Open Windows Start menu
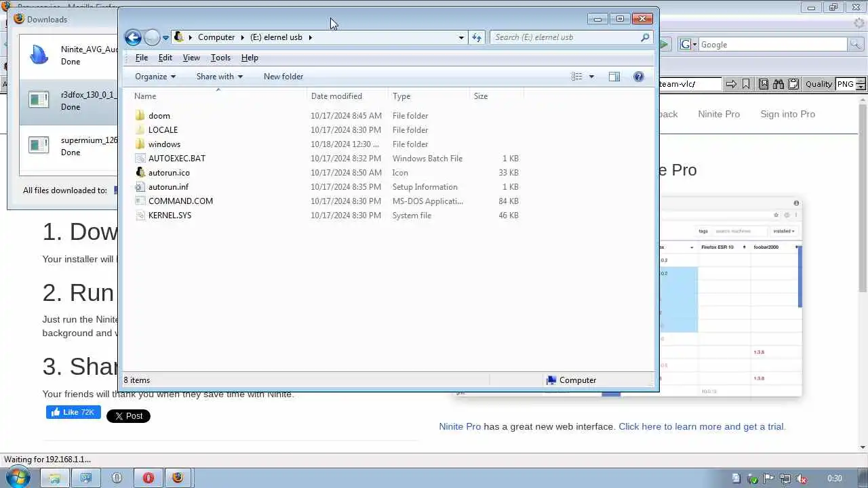Screen dimensions: 868x488 pyautogui.click(x=17, y=478)
